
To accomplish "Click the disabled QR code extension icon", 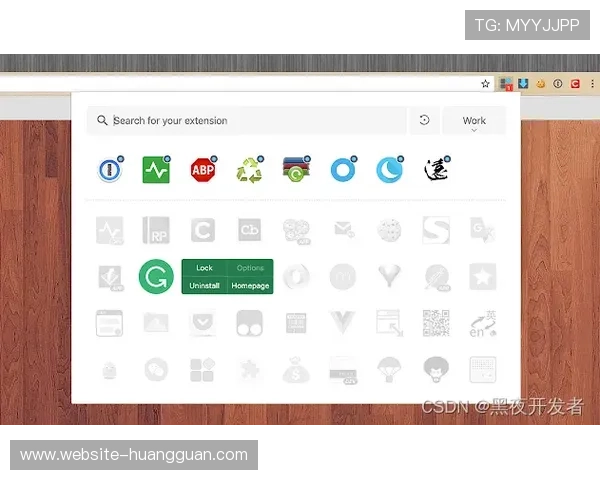I will [x=436, y=323].
